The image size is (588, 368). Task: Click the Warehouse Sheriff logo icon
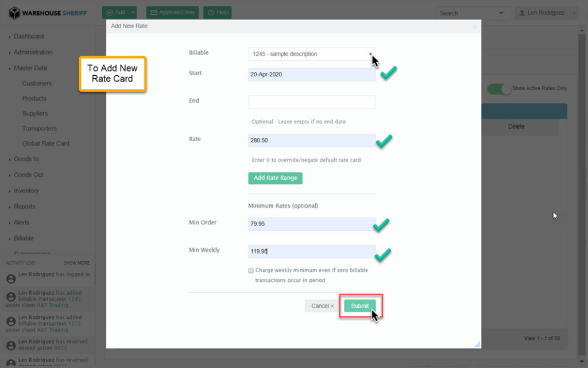tap(14, 13)
